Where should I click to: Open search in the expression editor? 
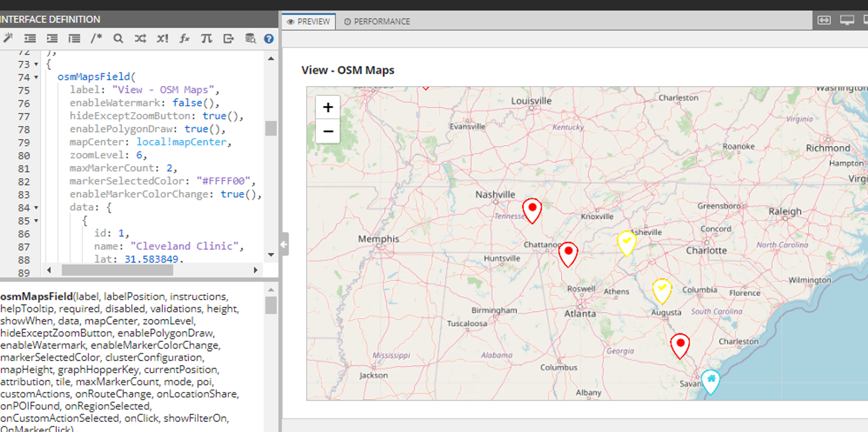point(118,38)
